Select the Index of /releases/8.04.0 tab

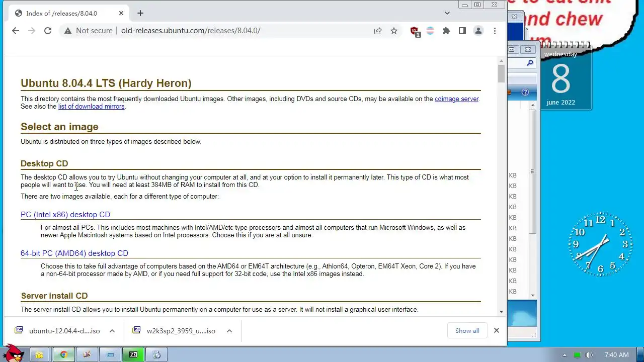click(68, 13)
